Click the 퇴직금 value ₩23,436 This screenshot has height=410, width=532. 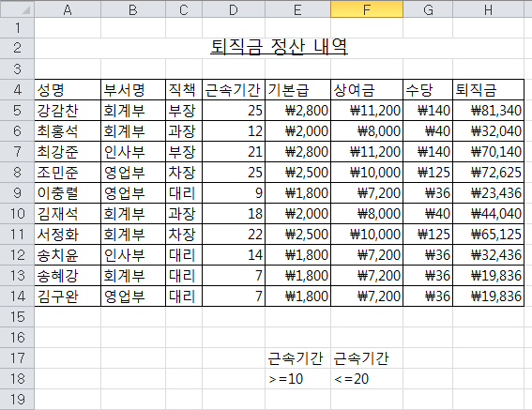[488, 192]
